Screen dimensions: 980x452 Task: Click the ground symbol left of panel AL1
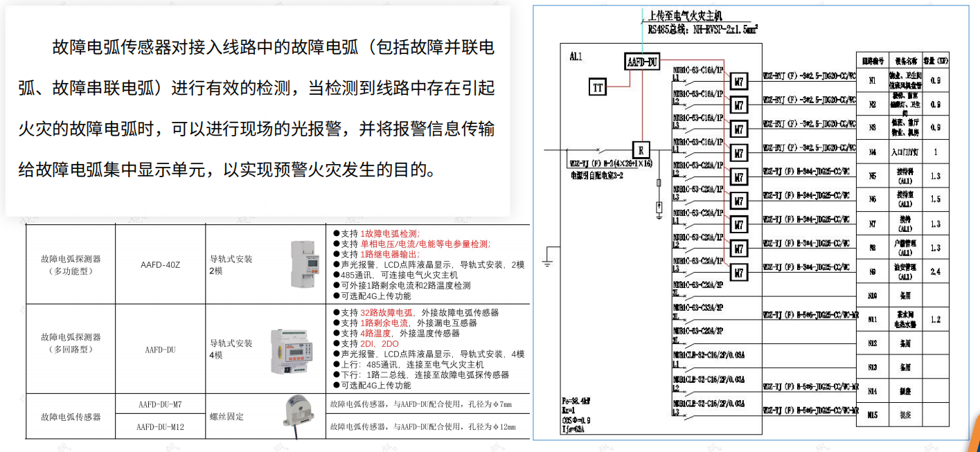546,262
